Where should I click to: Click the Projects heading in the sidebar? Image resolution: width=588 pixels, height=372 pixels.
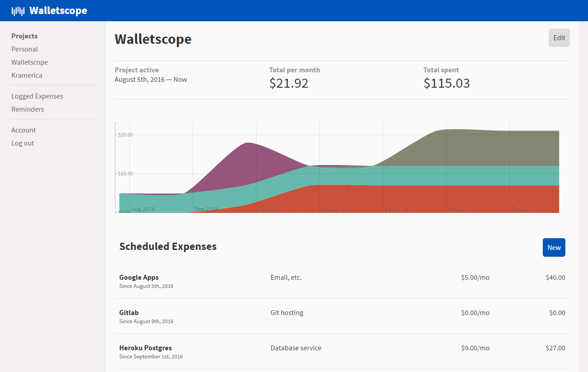click(24, 36)
